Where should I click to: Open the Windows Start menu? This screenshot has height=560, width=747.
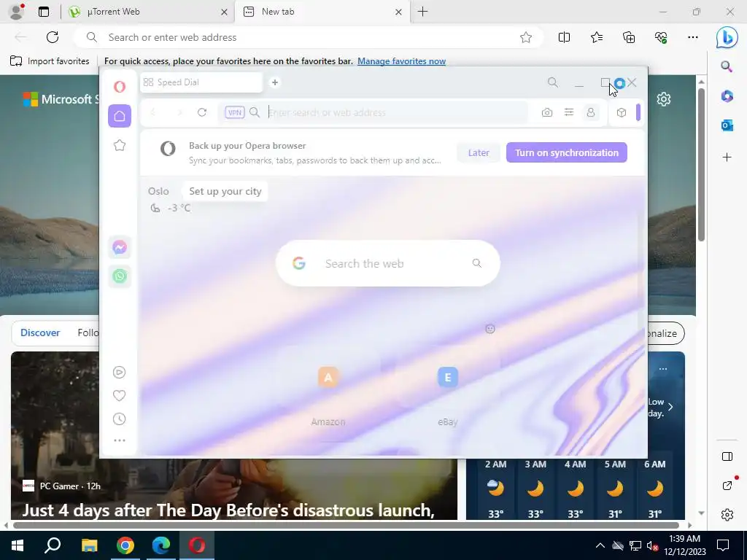tap(18, 545)
